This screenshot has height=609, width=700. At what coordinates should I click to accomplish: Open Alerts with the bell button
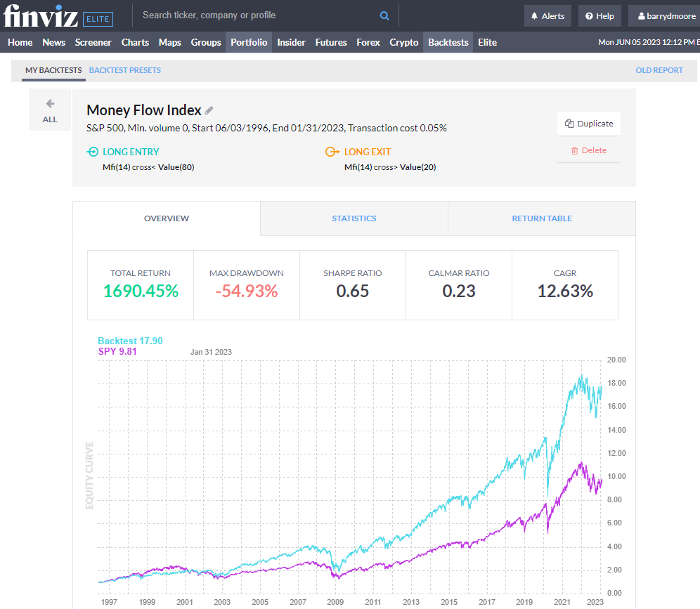(547, 16)
